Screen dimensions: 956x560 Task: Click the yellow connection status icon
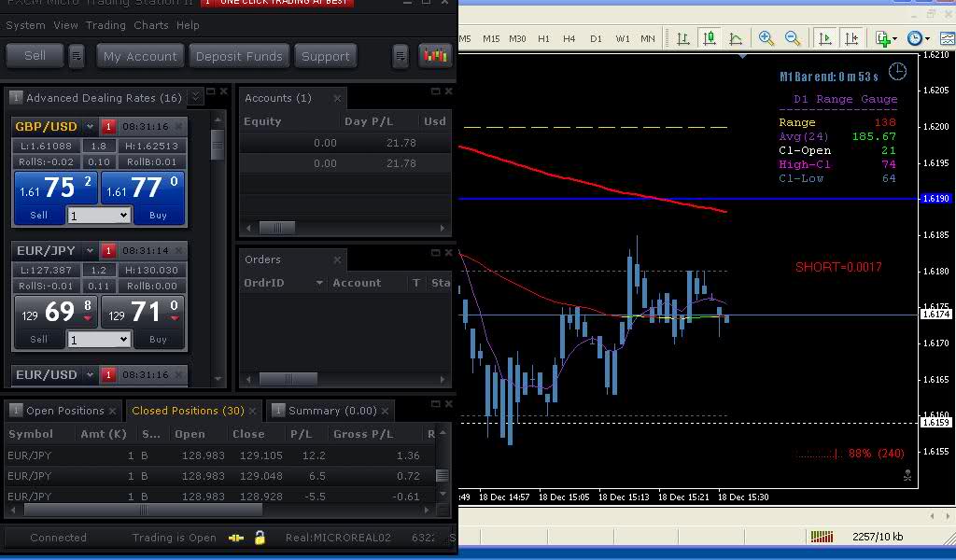pos(236,538)
